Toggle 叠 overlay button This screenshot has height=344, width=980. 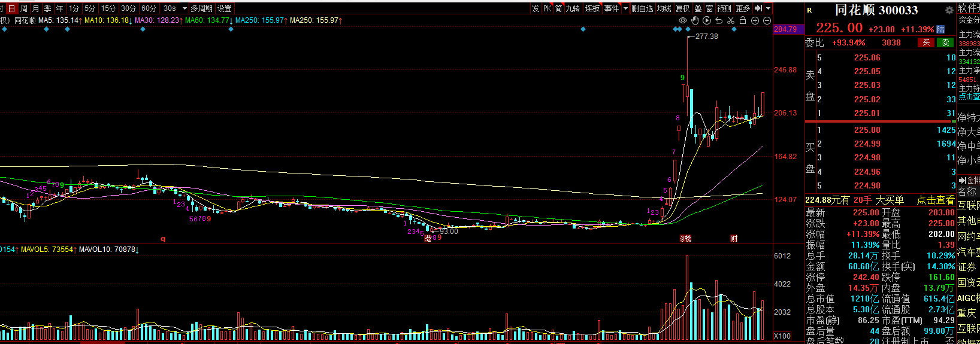point(698,8)
